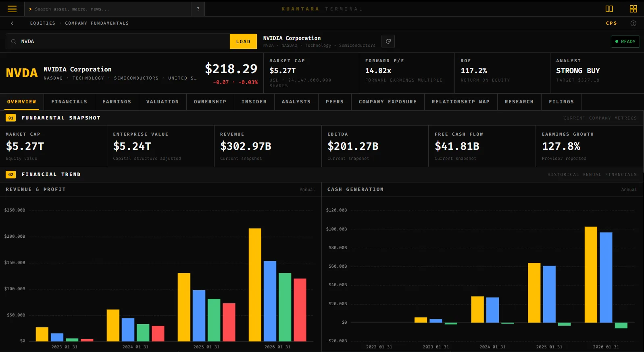Image resolution: width=644 pixels, height=352 pixels.
Task: Click the Annual label on Cash Generation
Action: coord(629,189)
